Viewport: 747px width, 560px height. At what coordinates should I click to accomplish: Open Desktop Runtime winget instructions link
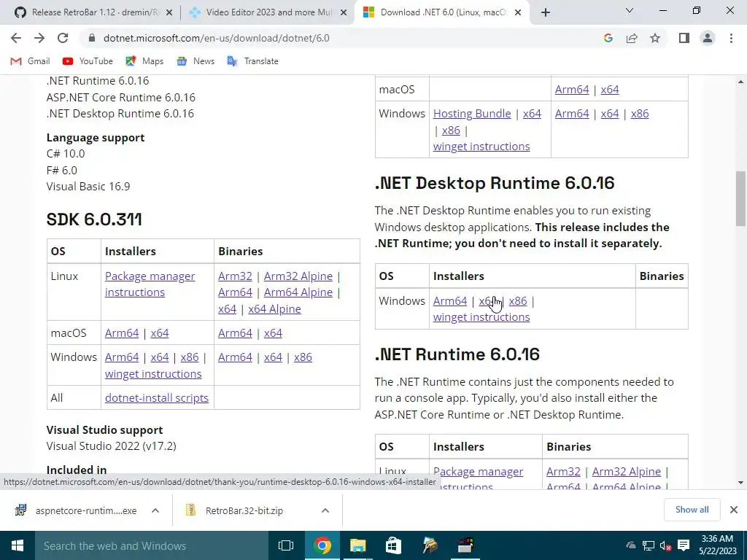point(481,317)
